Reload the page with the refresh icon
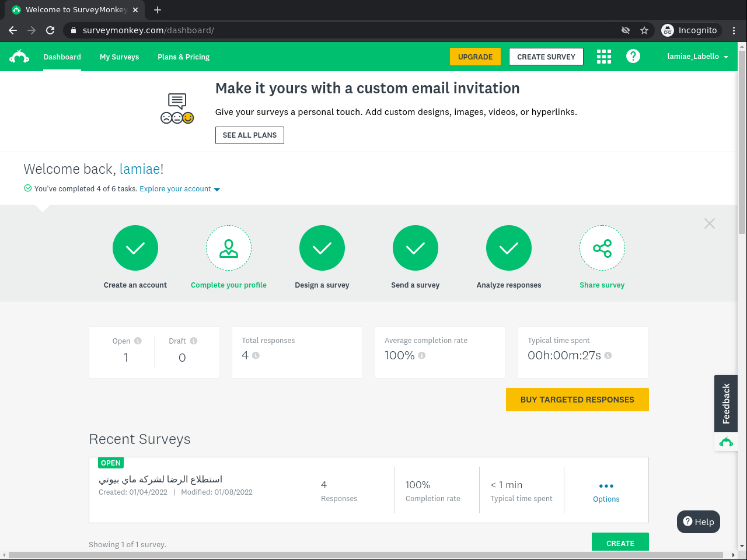This screenshot has width=747, height=560. coord(50,30)
